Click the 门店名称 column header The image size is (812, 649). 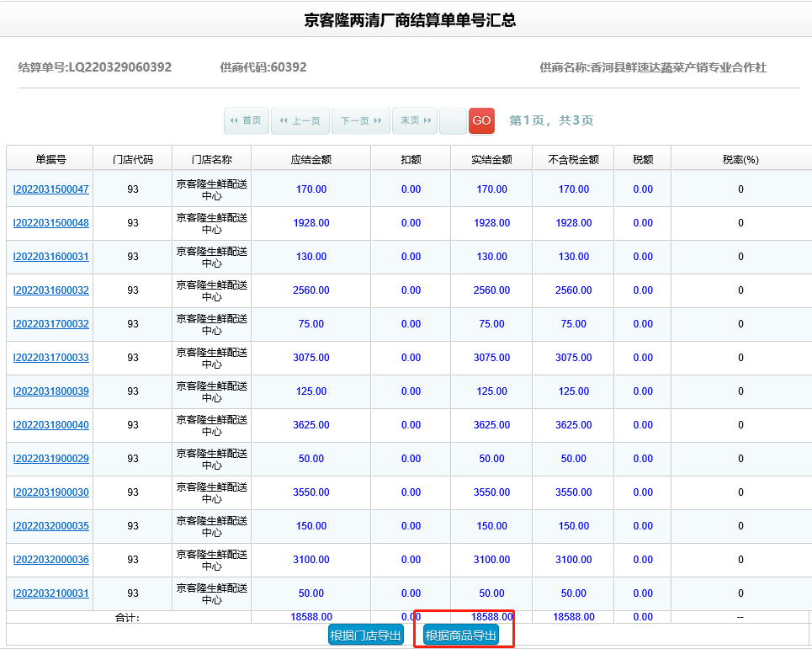[x=212, y=160]
